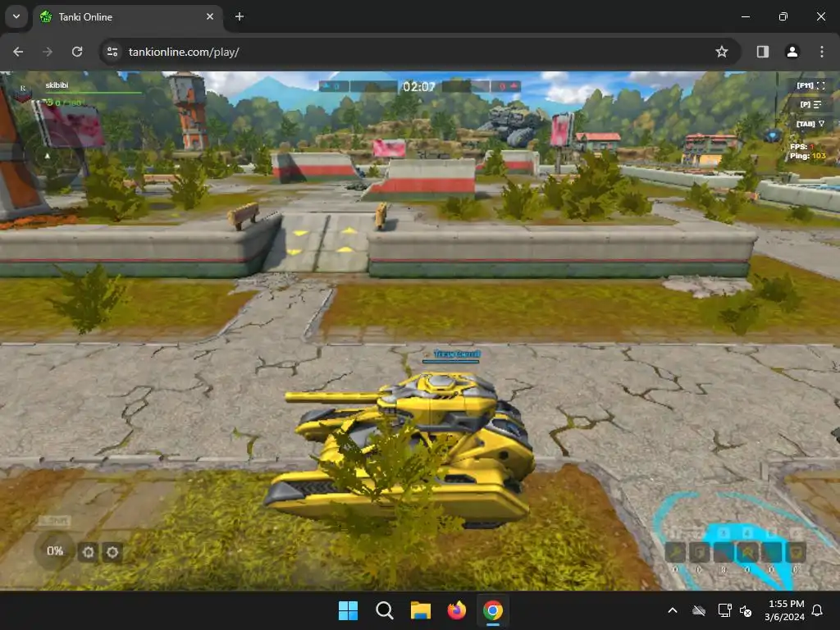Viewport: 840px width, 630px height.
Task: Click the rank badge next to skibibi
Action: click(x=22, y=93)
